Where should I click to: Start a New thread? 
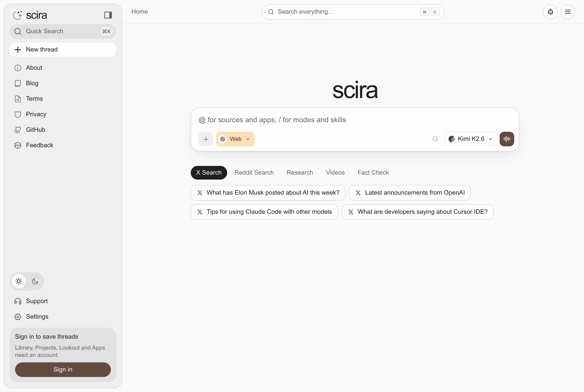coord(63,49)
